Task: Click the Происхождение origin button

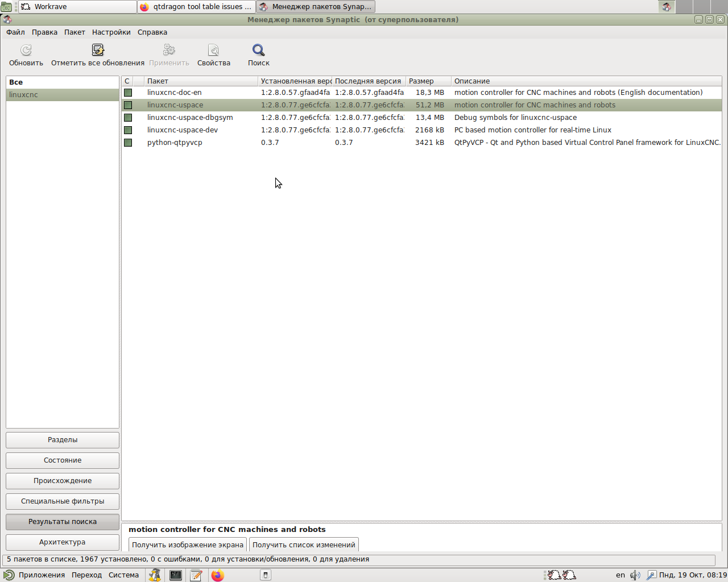Action: click(63, 481)
